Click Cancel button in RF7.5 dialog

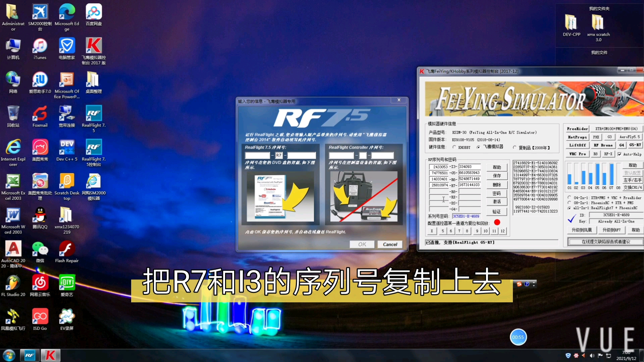[x=389, y=244]
